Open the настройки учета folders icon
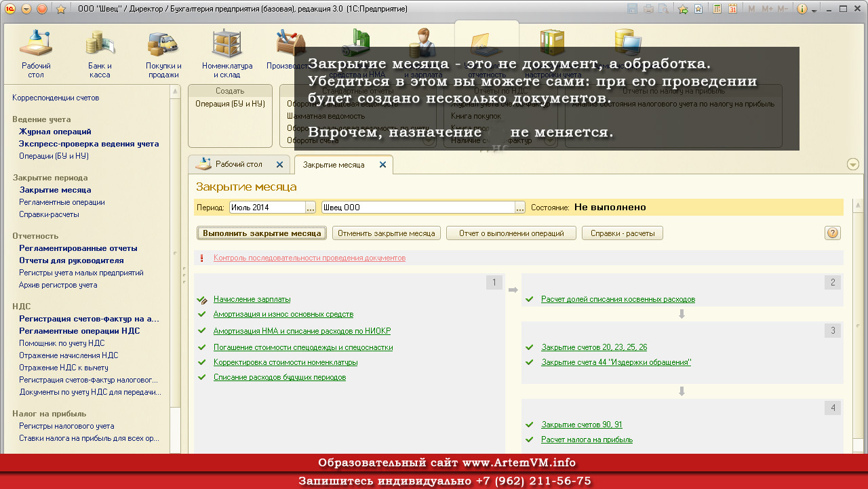This screenshot has height=489, width=868. (x=552, y=42)
